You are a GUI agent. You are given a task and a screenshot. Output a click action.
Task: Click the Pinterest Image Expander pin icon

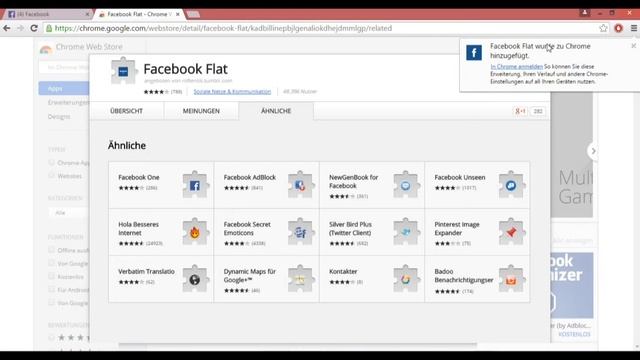coord(511,232)
